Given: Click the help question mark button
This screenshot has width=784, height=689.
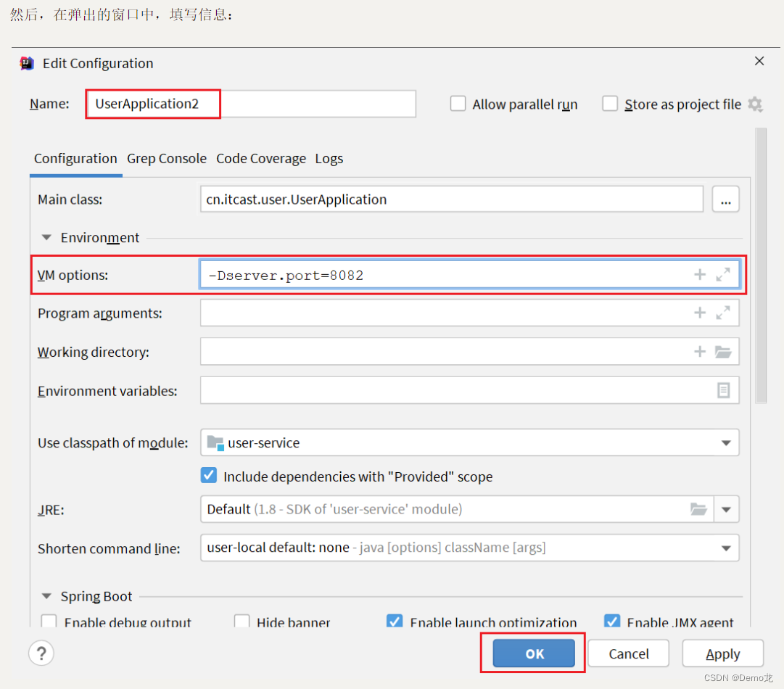Looking at the screenshot, I should (41, 653).
